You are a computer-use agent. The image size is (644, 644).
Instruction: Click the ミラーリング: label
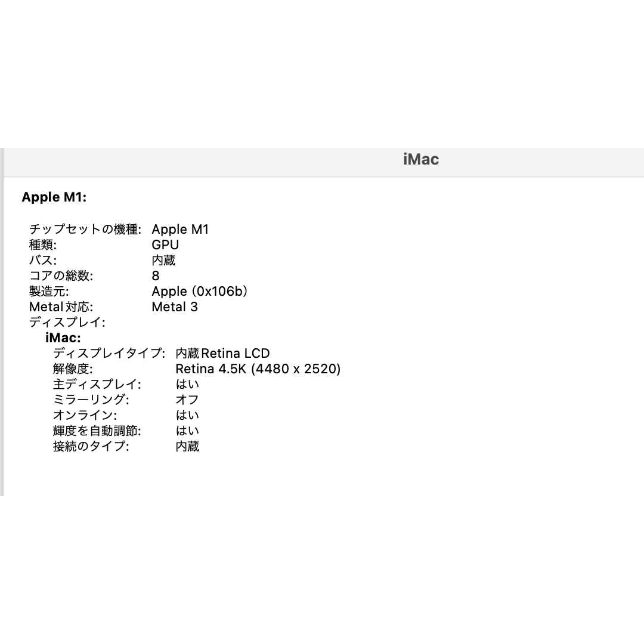click(91, 400)
